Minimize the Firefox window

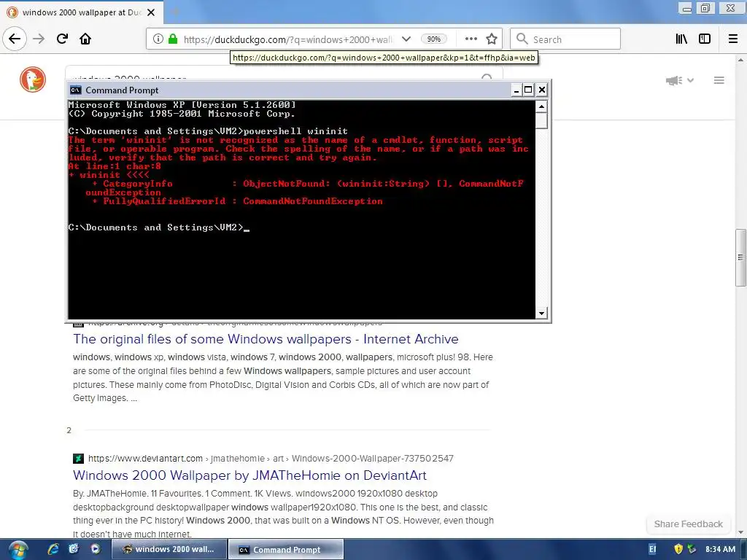(x=685, y=8)
